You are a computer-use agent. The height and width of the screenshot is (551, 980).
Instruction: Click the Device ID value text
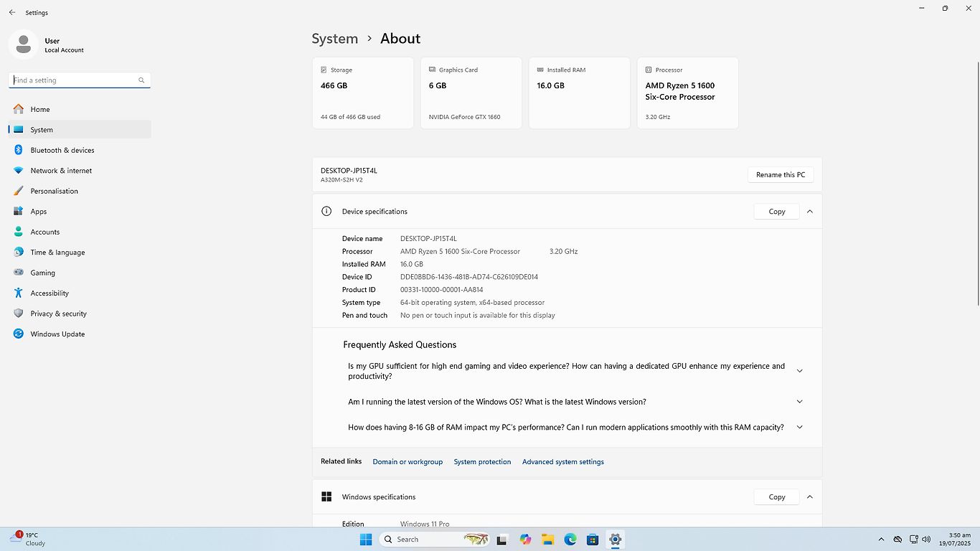[469, 277]
